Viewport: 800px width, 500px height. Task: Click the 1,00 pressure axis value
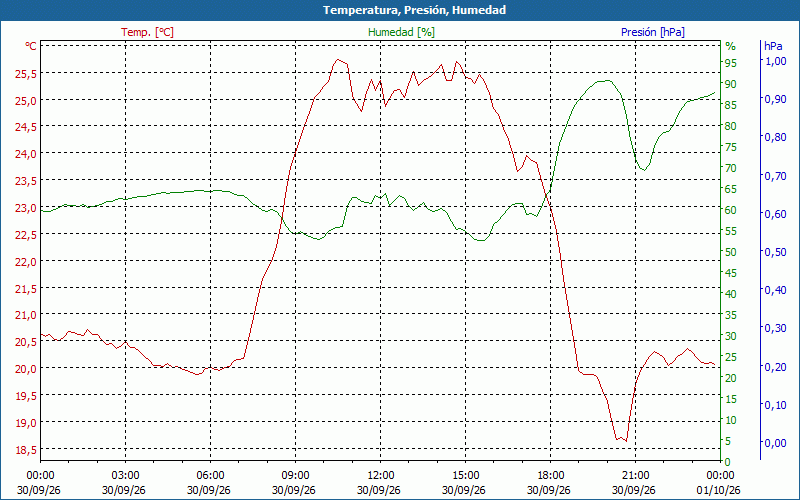(776, 61)
